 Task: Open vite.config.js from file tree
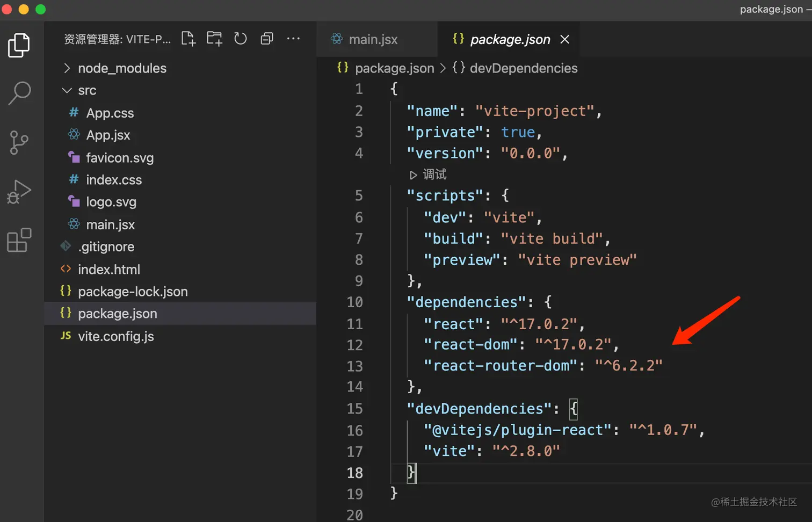coord(116,336)
